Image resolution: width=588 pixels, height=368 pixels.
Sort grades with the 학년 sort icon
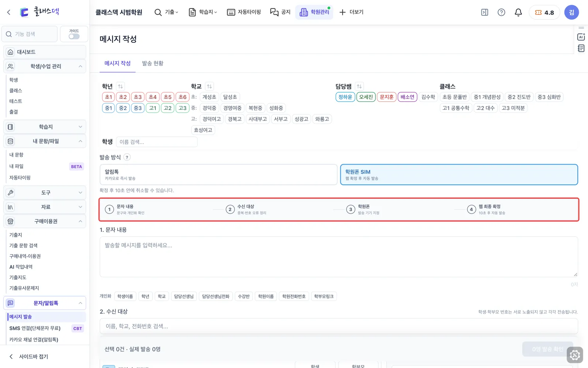[x=120, y=86]
